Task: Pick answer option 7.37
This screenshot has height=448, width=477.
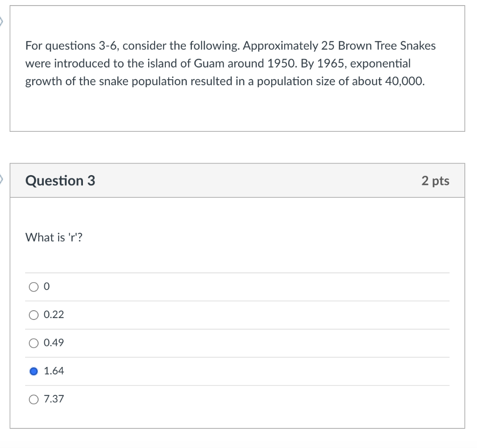Action: (x=33, y=399)
